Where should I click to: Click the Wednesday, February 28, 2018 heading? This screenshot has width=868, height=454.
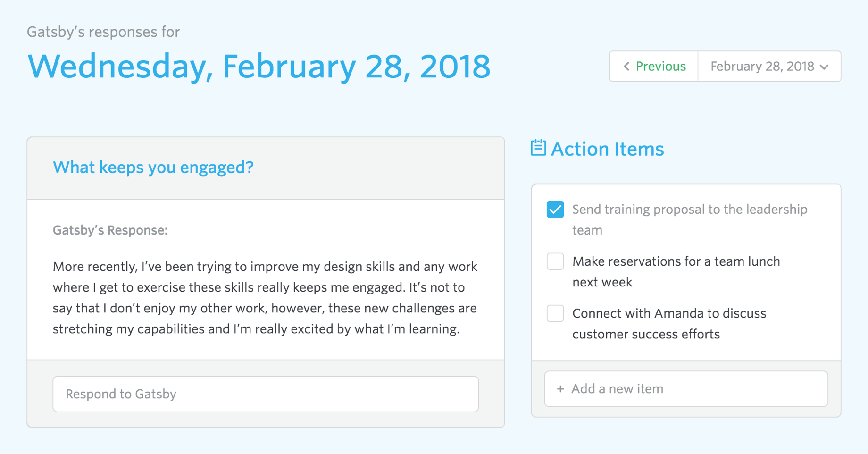(x=259, y=66)
